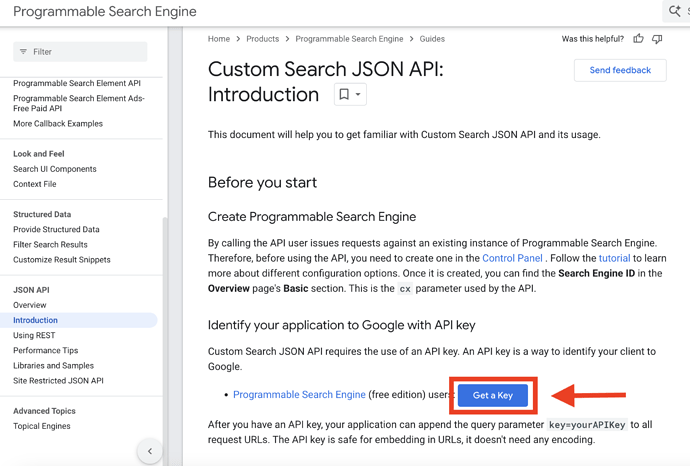Click the search icon at top right
Screen dimensions: 690x466
point(674,11)
